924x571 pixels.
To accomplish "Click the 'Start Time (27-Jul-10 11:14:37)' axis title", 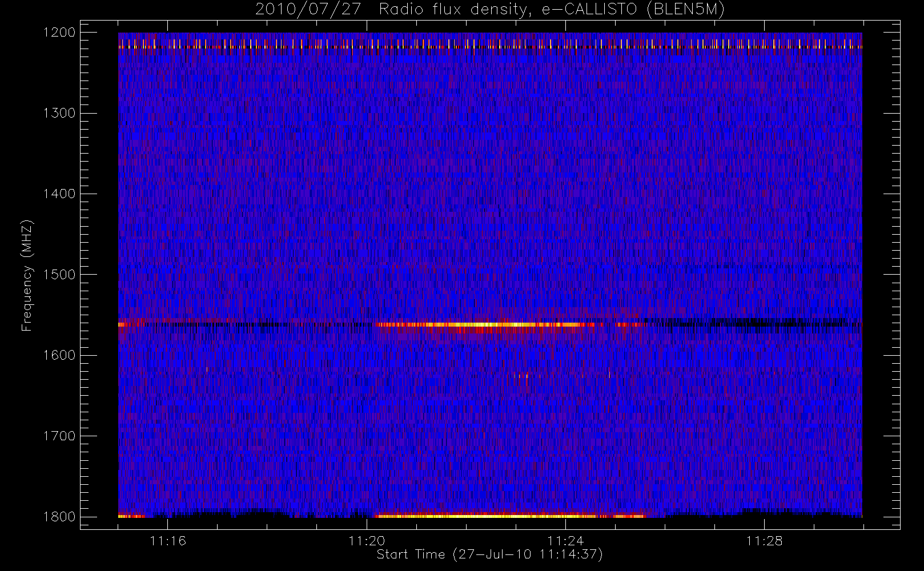I will coord(490,554).
